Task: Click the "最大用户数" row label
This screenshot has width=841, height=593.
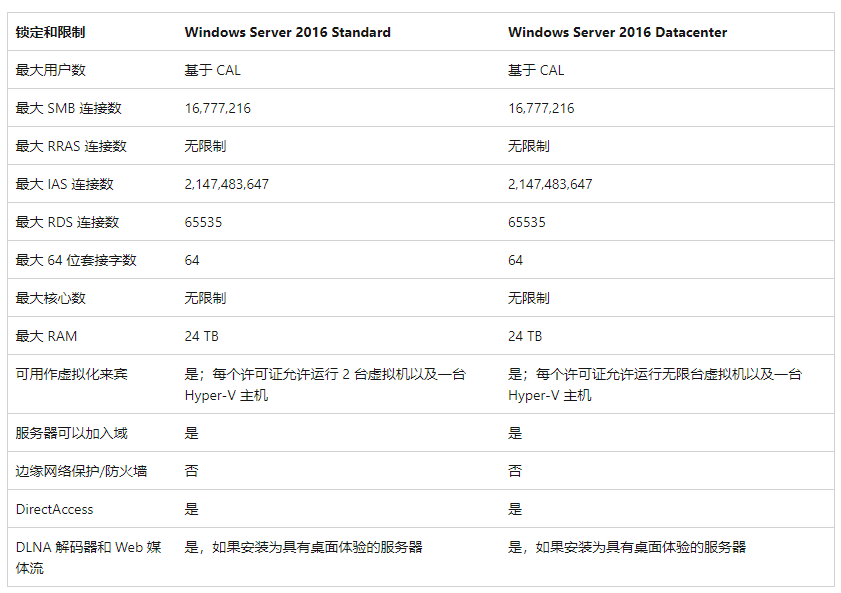Action: click(x=51, y=70)
